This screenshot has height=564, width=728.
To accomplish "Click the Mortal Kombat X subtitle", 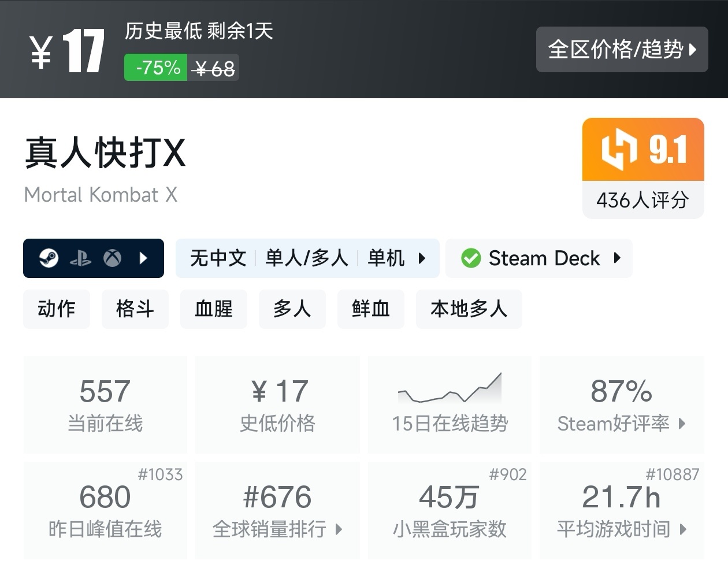I will tap(101, 195).
